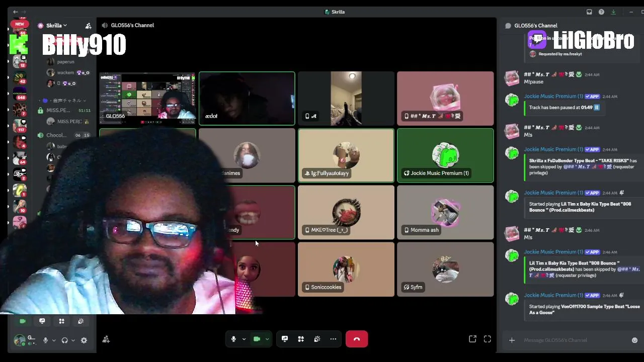
Task: Focus the ##*Ms.T participant tile
Action: click(445, 99)
